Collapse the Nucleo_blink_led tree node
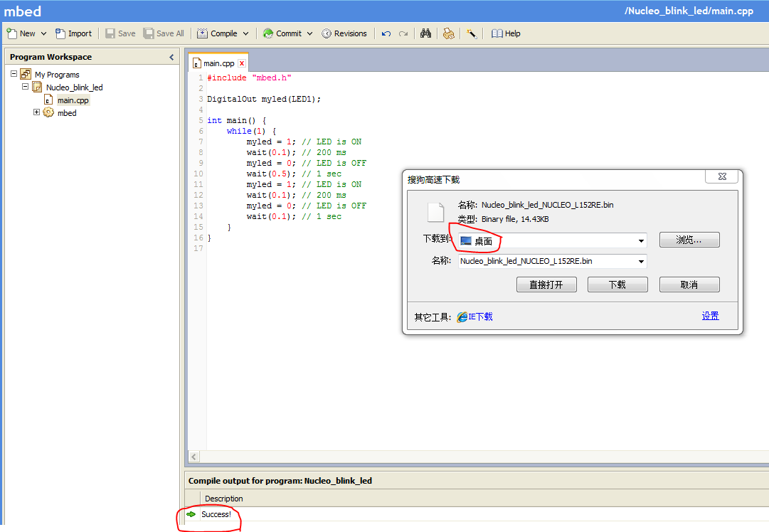Screen dimensions: 769x532 coord(25,87)
